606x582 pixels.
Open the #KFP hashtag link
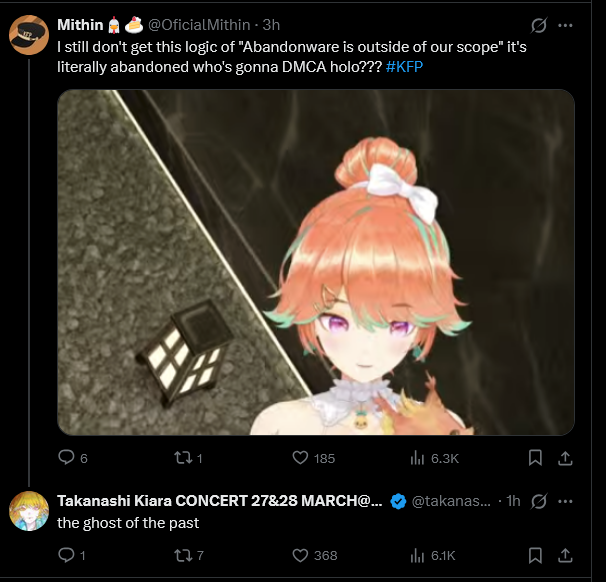(x=404, y=67)
